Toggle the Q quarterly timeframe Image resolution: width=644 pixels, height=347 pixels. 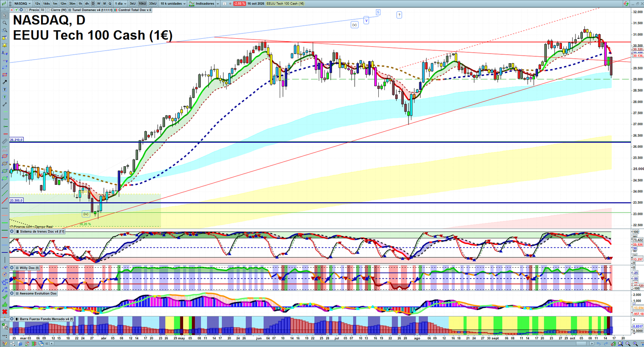tap(110, 4)
